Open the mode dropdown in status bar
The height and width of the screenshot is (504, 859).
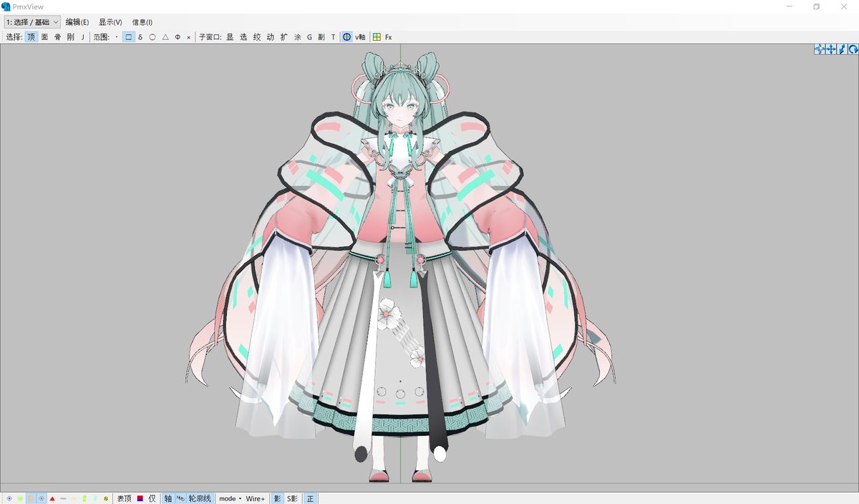point(230,498)
